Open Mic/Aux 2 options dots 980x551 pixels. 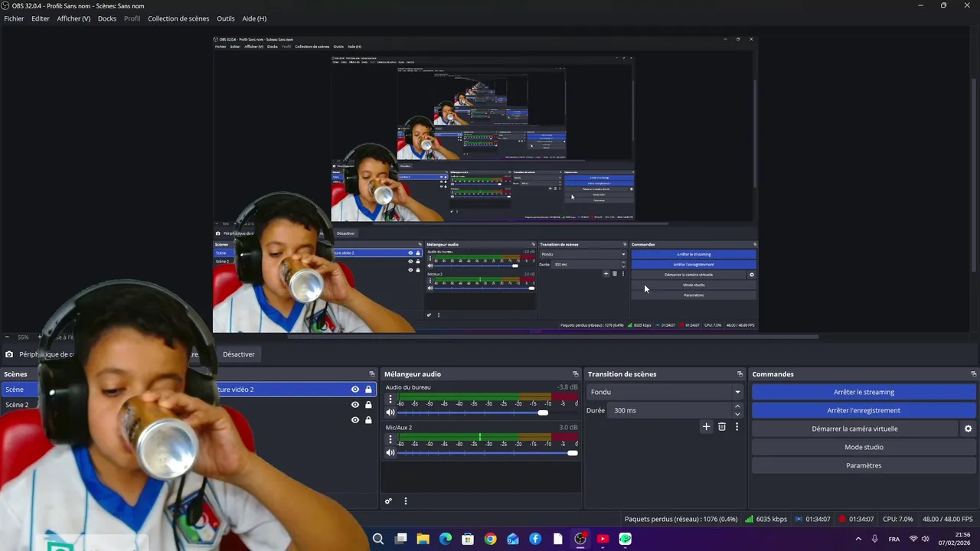coord(390,439)
